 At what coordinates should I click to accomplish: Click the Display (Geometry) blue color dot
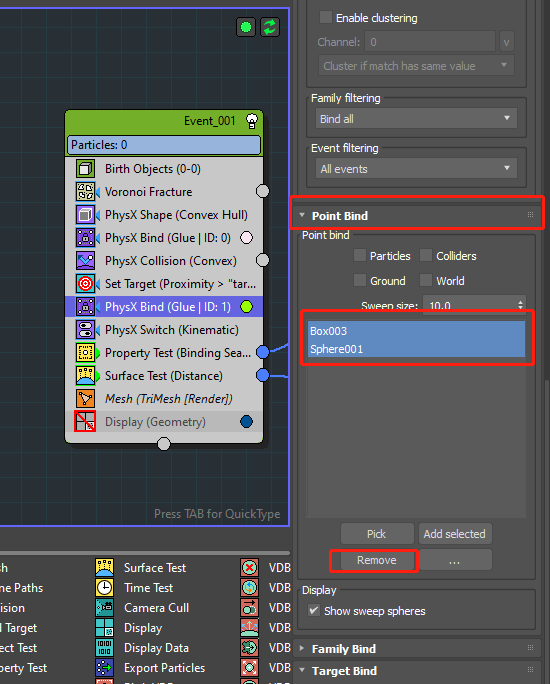[x=246, y=422]
